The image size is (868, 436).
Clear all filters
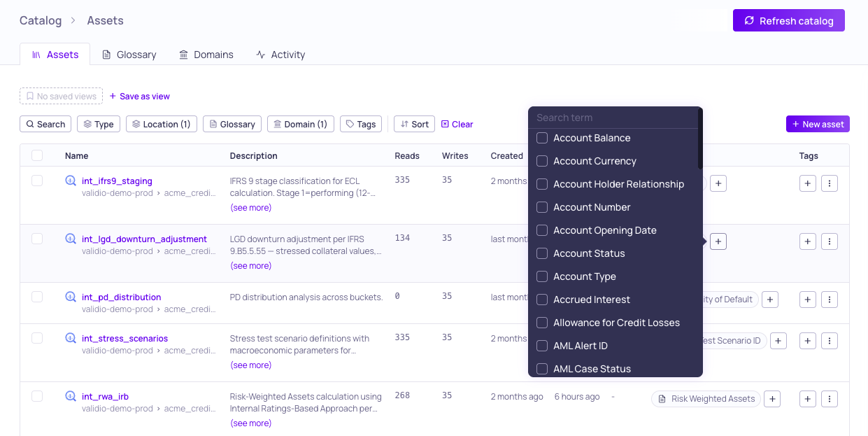click(457, 124)
